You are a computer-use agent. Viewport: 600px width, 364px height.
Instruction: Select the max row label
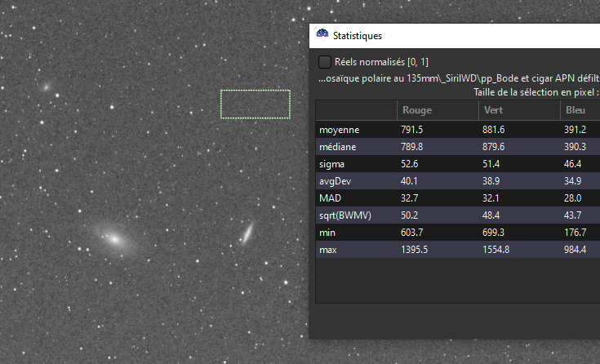[328, 250]
